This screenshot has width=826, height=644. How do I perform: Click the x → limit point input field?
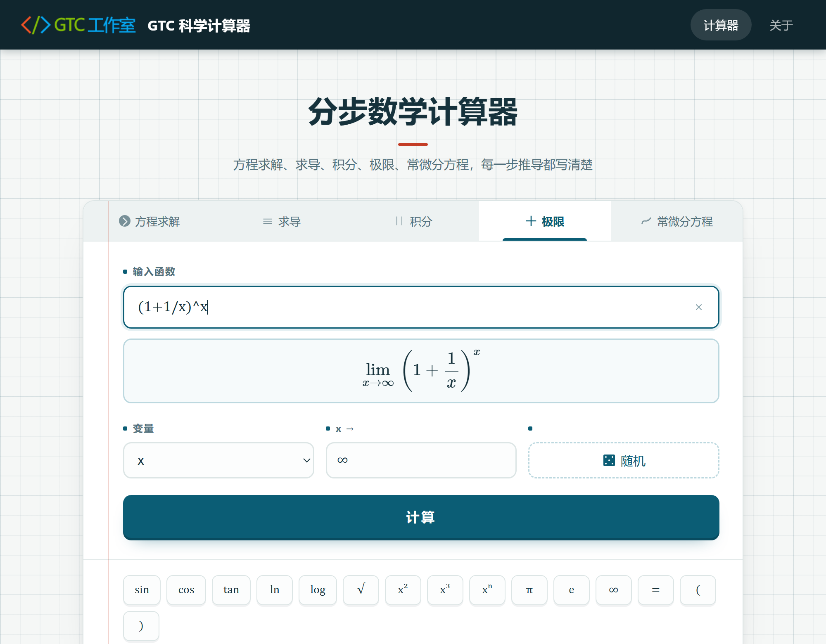421,460
